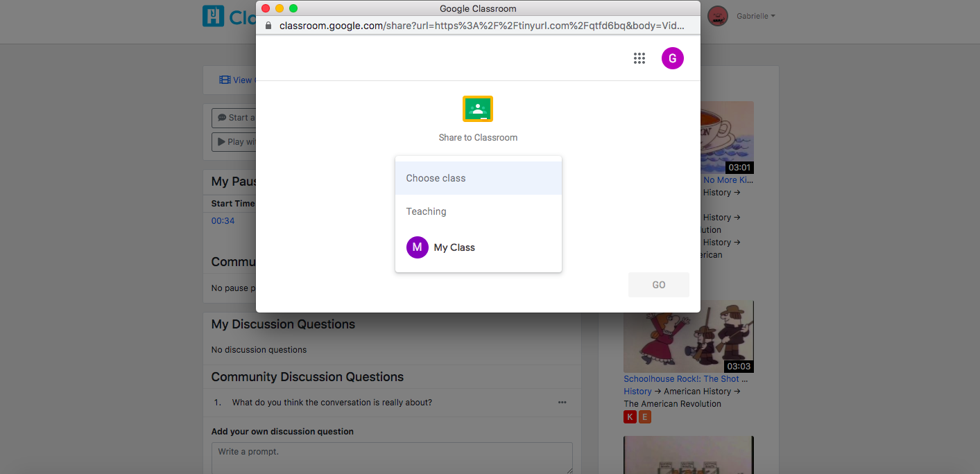Viewport: 980px width, 474px height.
Task: Click the orange E grade badge
Action: tap(645, 417)
